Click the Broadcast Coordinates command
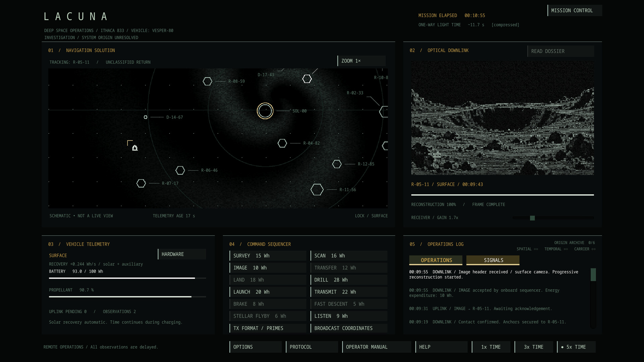 pyautogui.click(x=349, y=328)
